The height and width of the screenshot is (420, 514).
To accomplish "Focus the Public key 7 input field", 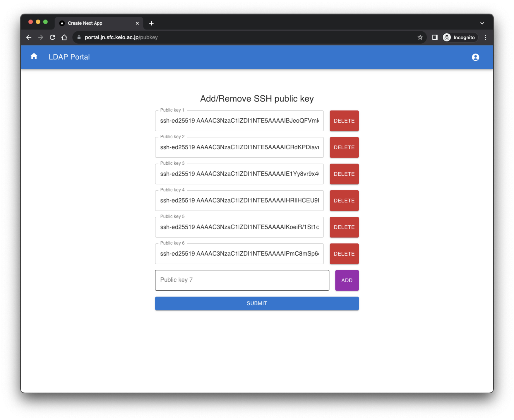I will (x=242, y=280).
